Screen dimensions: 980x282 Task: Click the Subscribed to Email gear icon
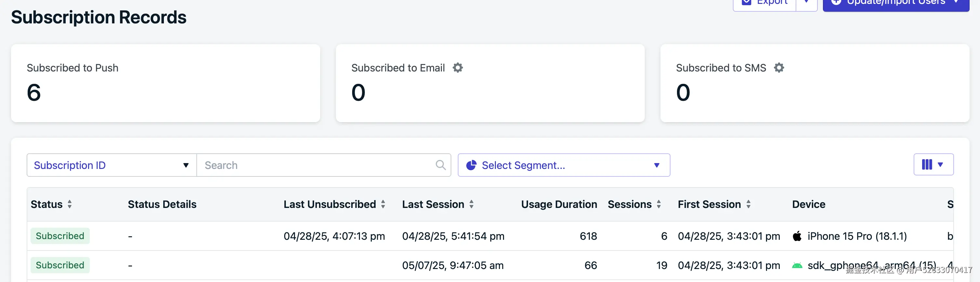click(458, 68)
